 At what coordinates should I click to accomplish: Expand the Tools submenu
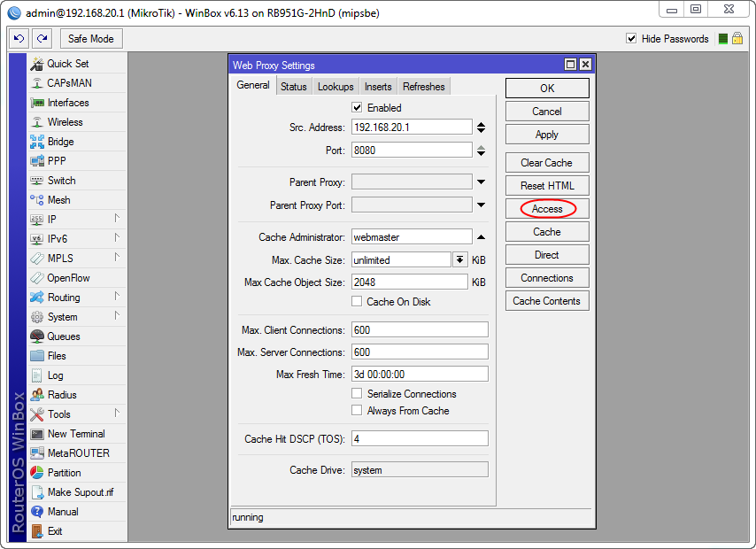(117, 413)
